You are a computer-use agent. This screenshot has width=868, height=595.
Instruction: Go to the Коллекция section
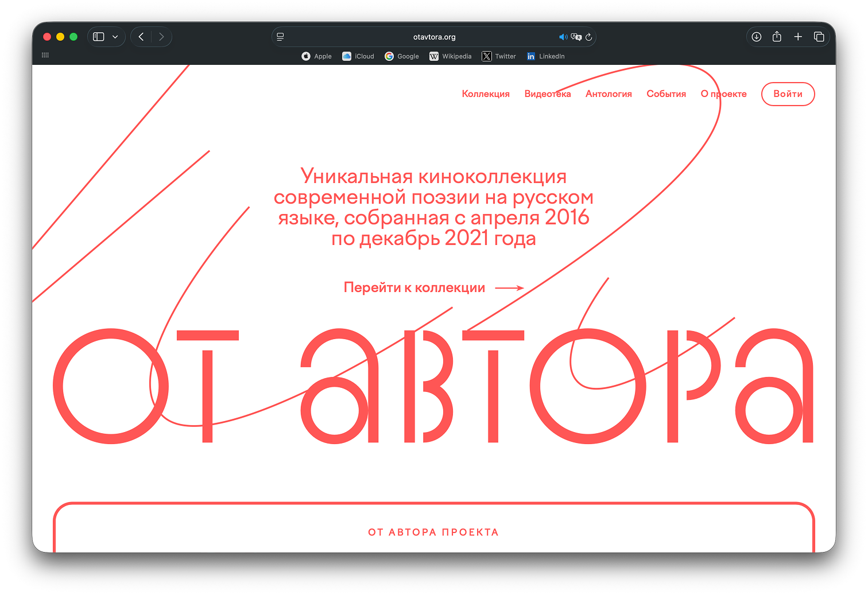click(x=486, y=94)
